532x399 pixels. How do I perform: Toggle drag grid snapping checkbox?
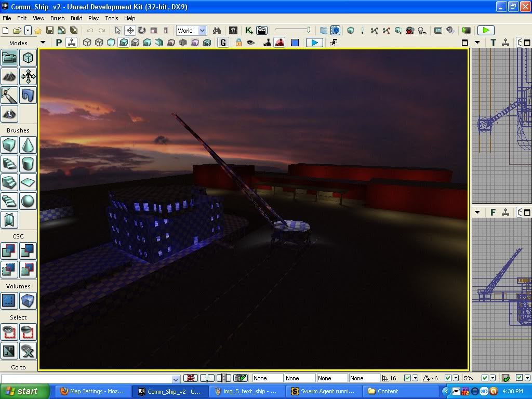pos(407,378)
